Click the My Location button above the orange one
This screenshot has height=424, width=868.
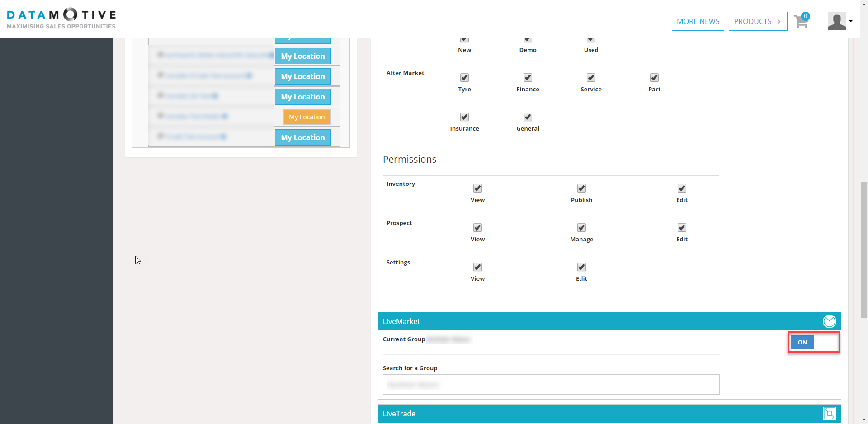303,97
